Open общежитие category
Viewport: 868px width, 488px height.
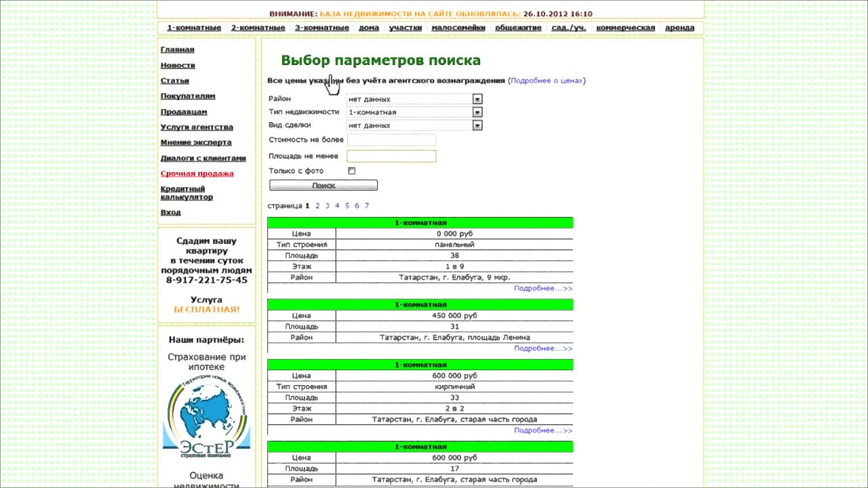(518, 28)
